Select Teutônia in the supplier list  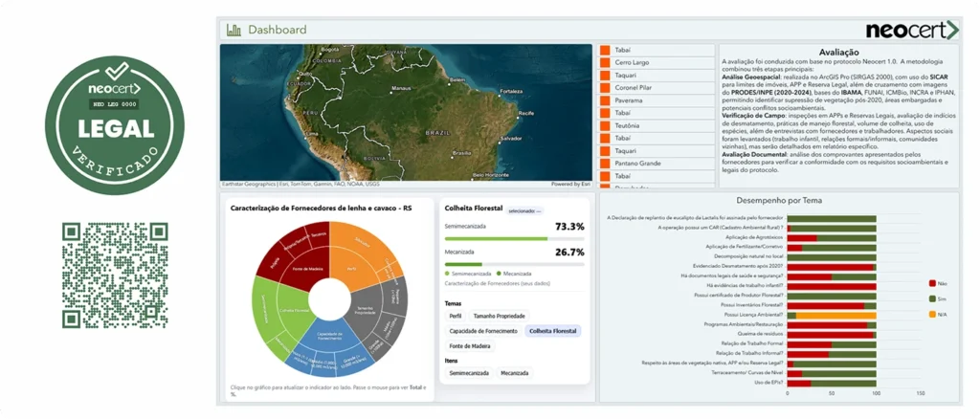629,125
